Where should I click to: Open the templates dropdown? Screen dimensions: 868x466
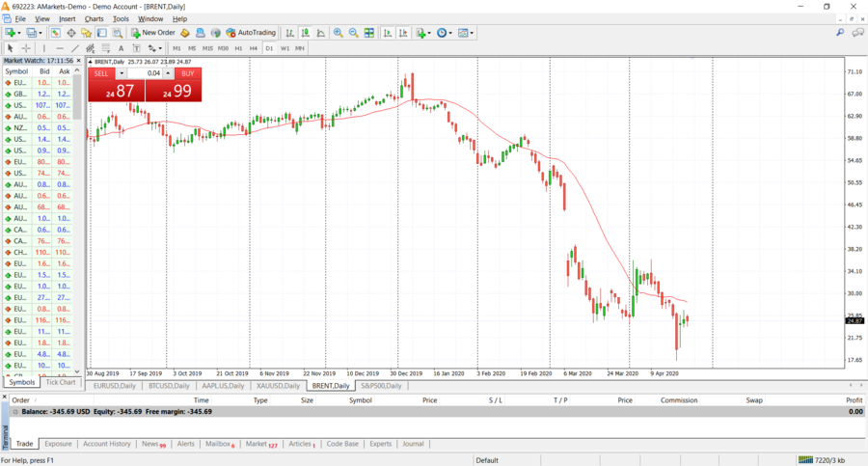coord(466,33)
